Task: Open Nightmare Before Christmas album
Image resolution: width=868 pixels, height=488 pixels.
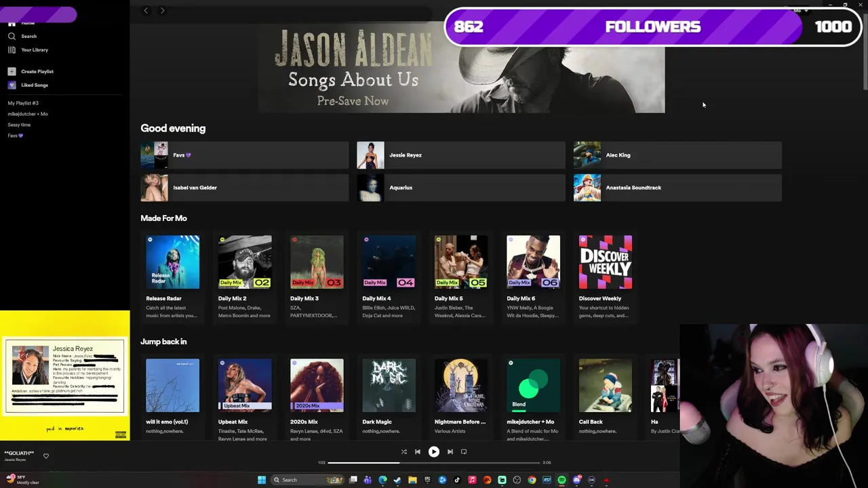Action: click(x=461, y=386)
